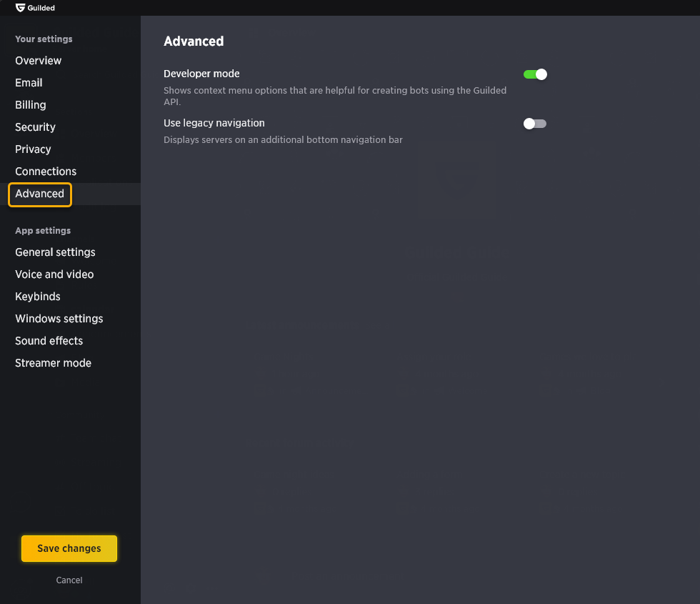Click the Developer mode label text
Image resolution: width=700 pixels, height=604 pixels.
click(201, 74)
